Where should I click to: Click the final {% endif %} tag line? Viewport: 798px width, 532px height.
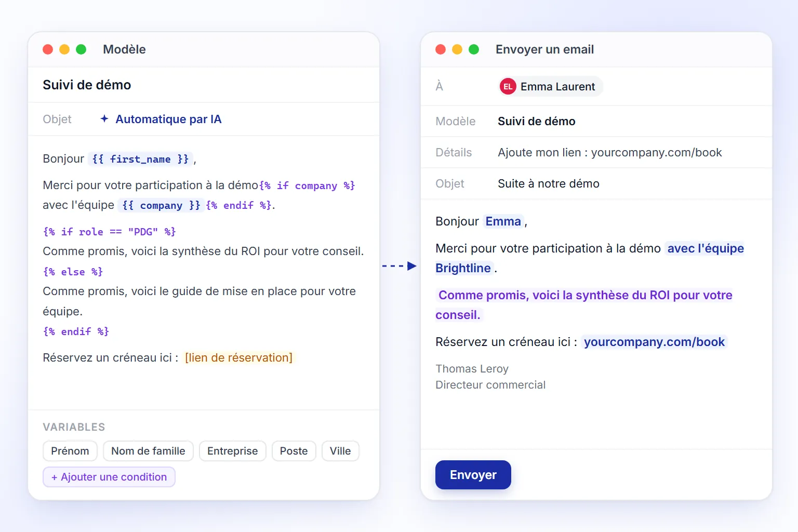coord(76,331)
